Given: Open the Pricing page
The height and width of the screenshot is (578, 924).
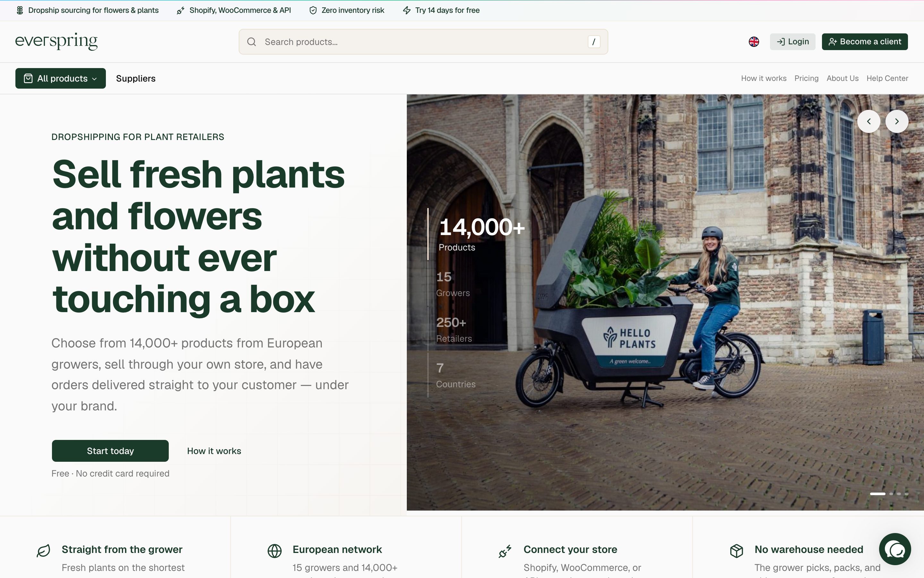Looking at the screenshot, I should pos(806,78).
